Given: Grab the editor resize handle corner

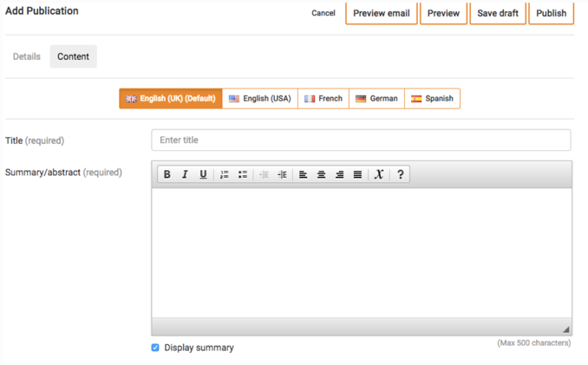Looking at the screenshot, I should point(566,329).
